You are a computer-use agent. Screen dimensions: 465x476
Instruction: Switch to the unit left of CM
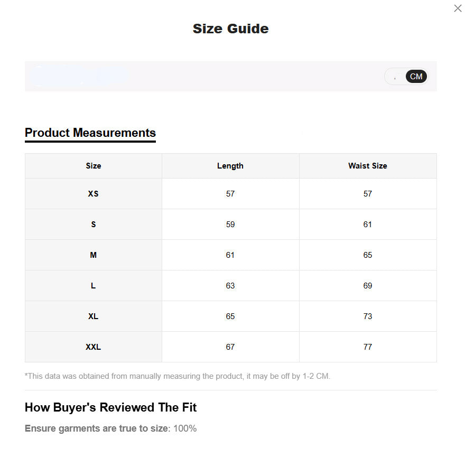tap(396, 77)
